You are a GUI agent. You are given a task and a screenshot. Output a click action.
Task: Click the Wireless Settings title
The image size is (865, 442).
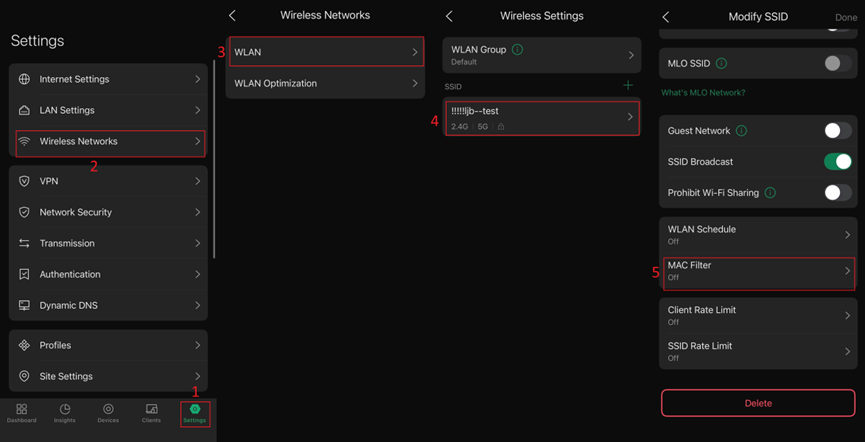542,16
